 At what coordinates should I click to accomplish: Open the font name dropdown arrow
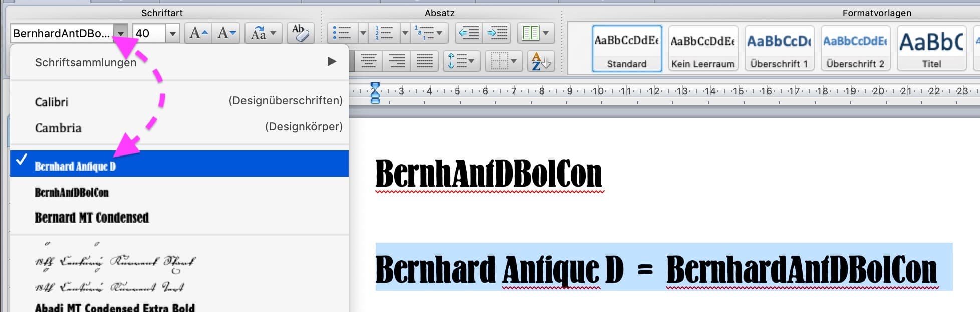pyautogui.click(x=121, y=34)
